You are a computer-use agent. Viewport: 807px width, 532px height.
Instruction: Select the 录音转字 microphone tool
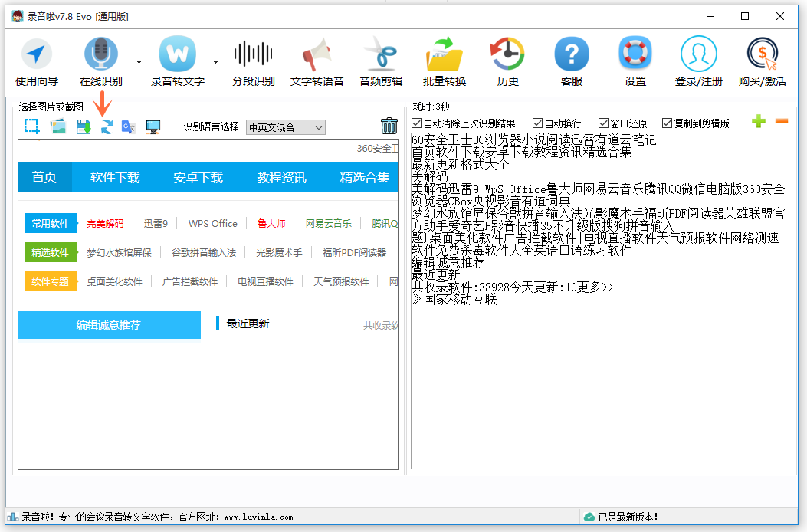[x=178, y=55]
